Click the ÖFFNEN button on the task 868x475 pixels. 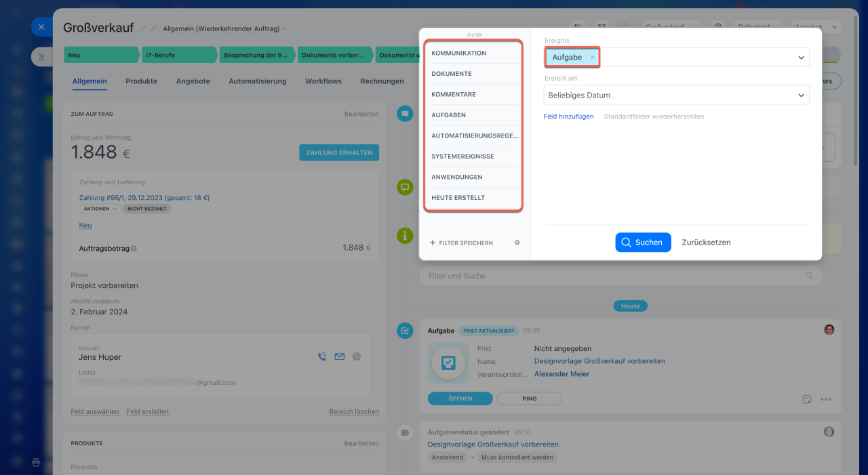460,398
